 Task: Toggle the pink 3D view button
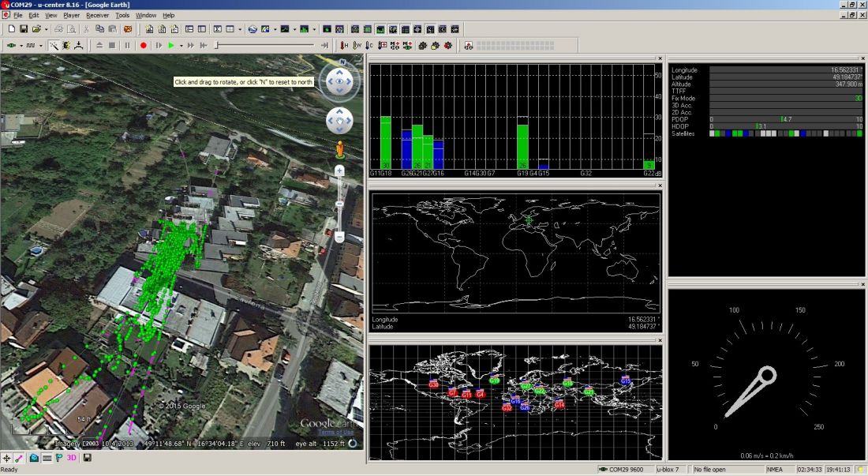pos(71,458)
